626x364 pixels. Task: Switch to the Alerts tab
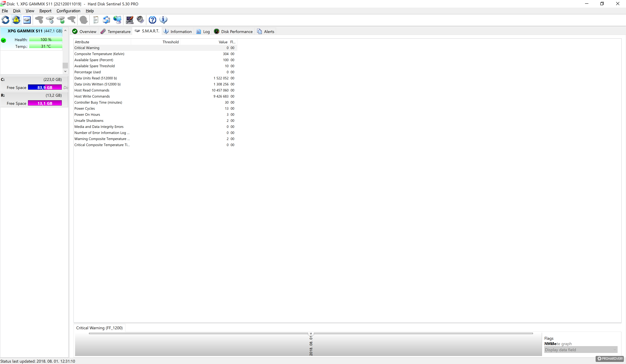coord(266,32)
